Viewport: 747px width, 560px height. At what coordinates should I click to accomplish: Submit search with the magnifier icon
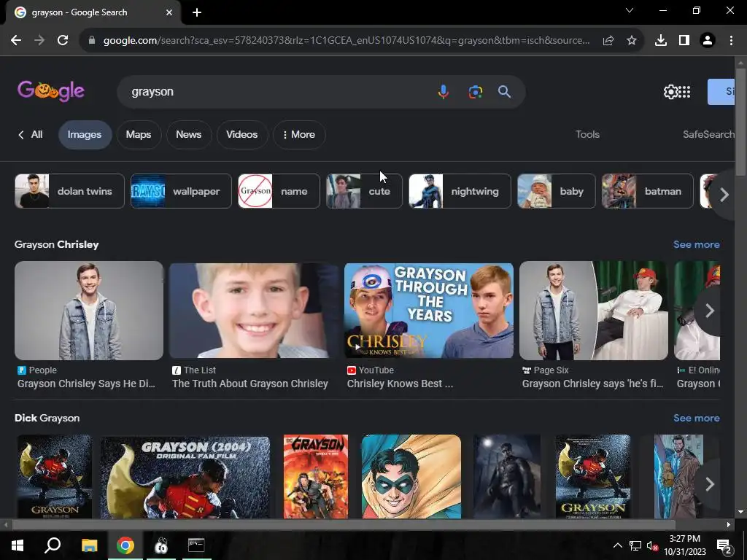(505, 91)
